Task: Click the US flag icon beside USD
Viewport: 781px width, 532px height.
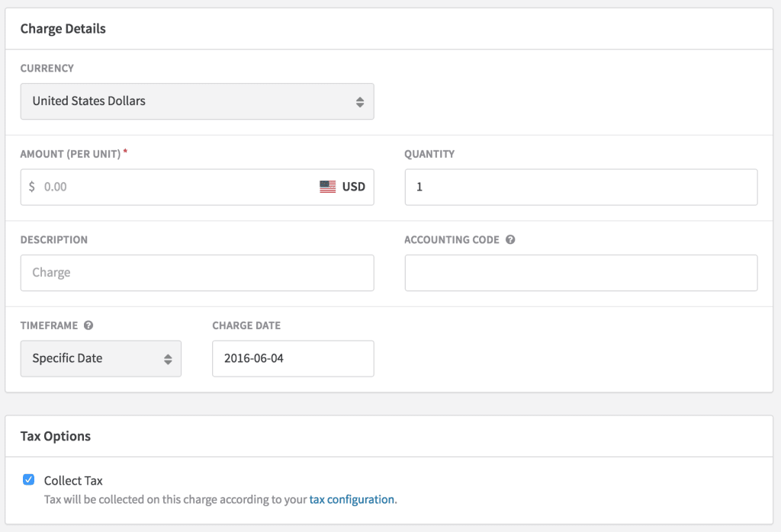Action: [x=327, y=187]
